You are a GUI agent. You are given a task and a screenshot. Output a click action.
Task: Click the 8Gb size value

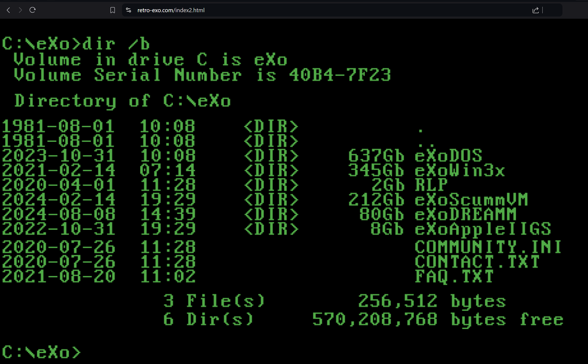tap(387, 229)
